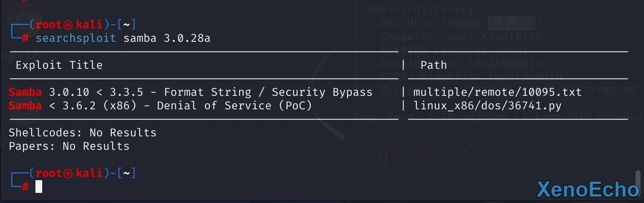Click the faint "Computer name: Kioptrix4" line
Viewport: 644px width, 203px height.
tap(461, 36)
